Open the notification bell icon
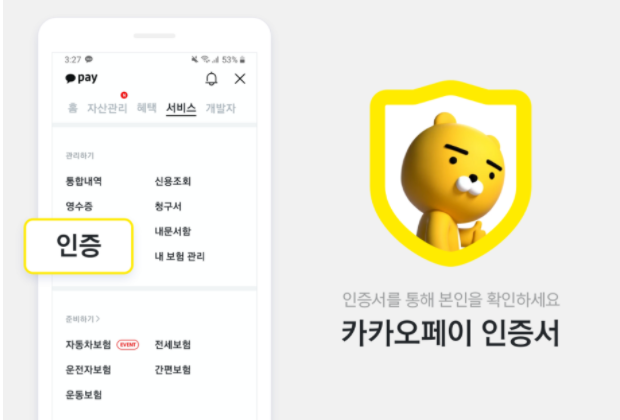 [212, 79]
